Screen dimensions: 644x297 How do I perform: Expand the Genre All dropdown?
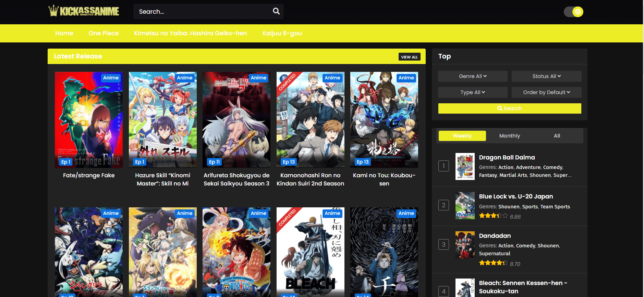473,76
